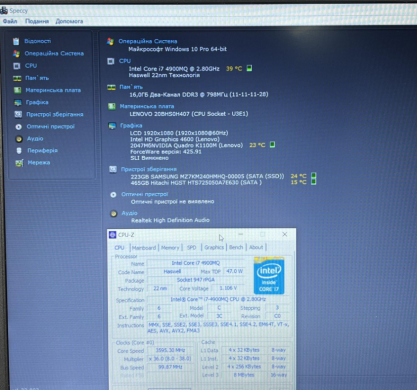This screenshot has height=390, width=417.
Task: Click the Hitachi drive 15 °C indicator icon
Action: pyautogui.click(x=313, y=182)
